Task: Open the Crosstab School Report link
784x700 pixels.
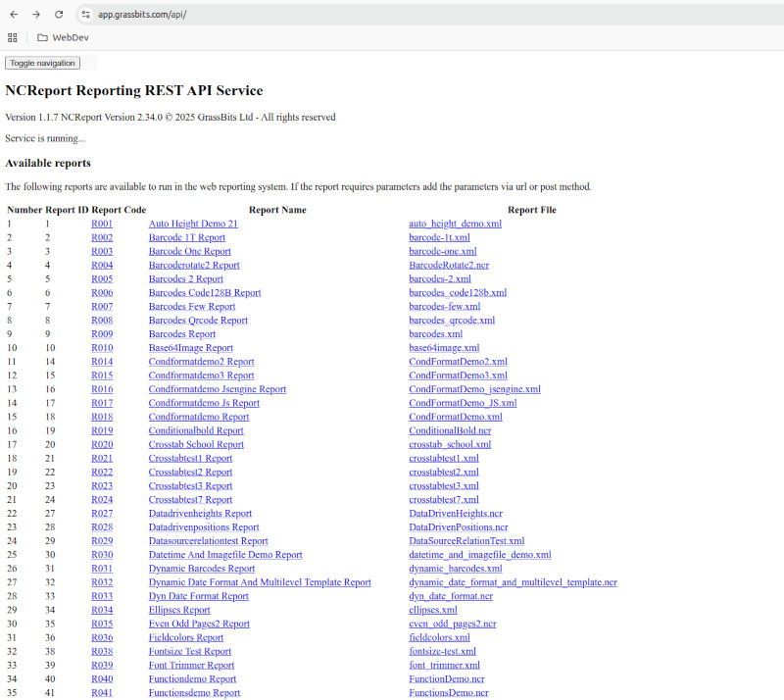Action: pos(196,444)
